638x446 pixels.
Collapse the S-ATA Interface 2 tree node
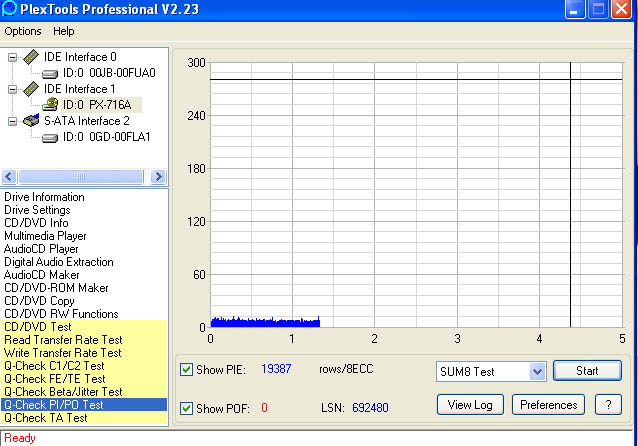tap(13, 121)
